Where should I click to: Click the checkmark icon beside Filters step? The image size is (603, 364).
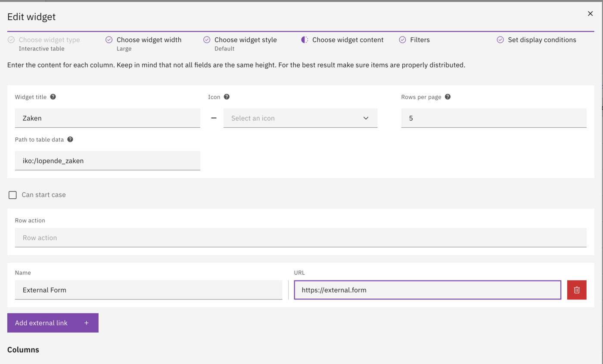(x=402, y=40)
